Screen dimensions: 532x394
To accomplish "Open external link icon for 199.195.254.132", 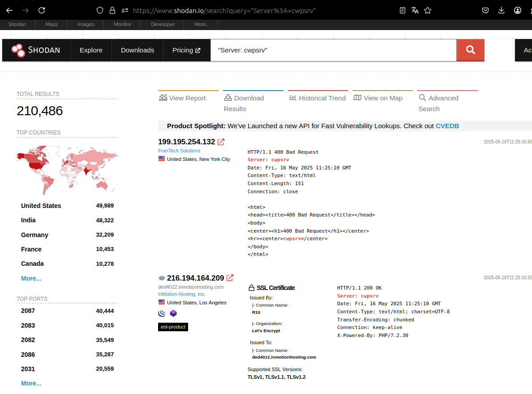I will coord(221,142).
